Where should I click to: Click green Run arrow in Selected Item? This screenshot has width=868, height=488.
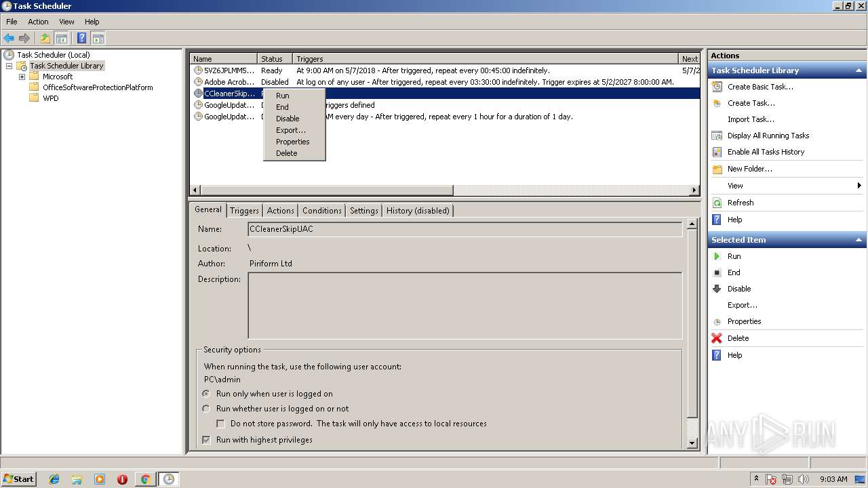pos(717,256)
